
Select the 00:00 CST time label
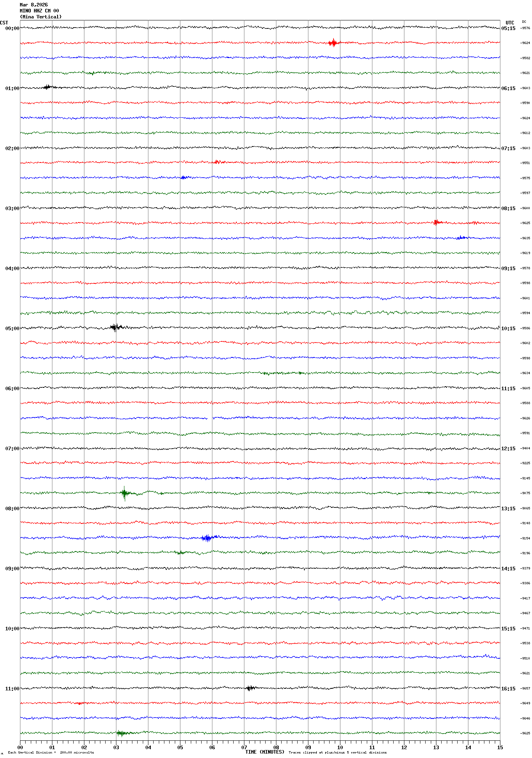click(x=12, y=28)
